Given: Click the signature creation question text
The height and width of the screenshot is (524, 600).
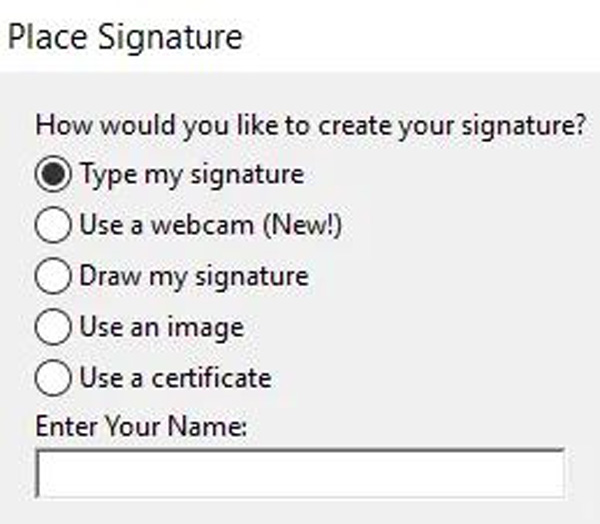Looking at the screenshot, I should (310, 127).
